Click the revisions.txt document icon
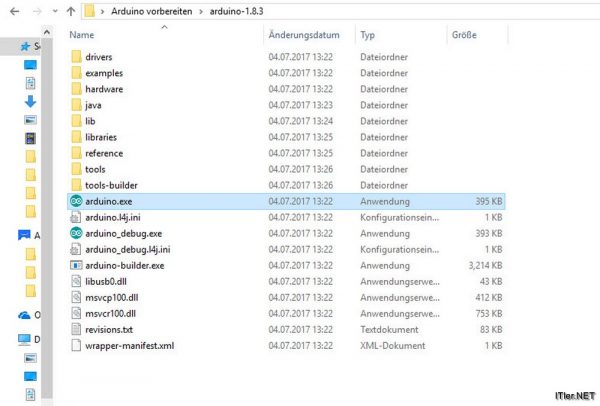This screenshot has width=600, height=406. pyautogui.click(x=76, y=329)
